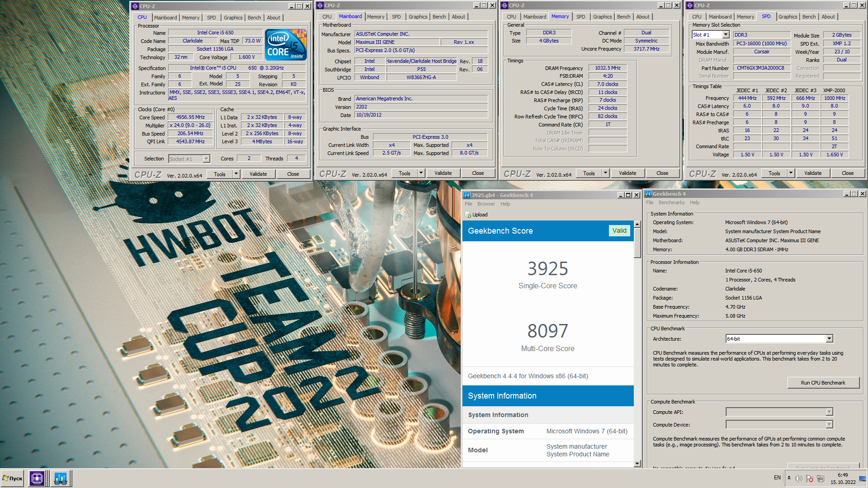Open the Tools dropdown arrow in CPU tab window
The image size is (868, 488).
(x=236, y=174)
